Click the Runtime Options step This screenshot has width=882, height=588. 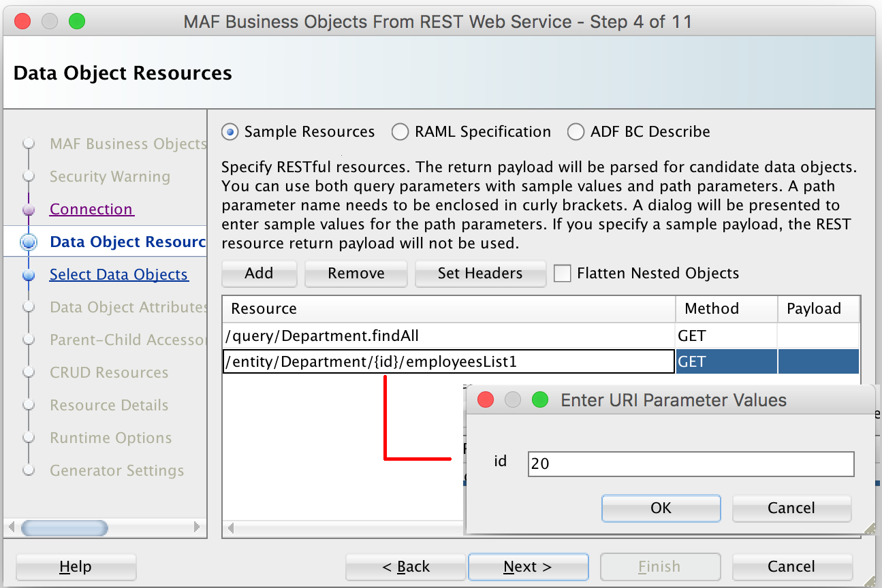[x=110, y=438]
